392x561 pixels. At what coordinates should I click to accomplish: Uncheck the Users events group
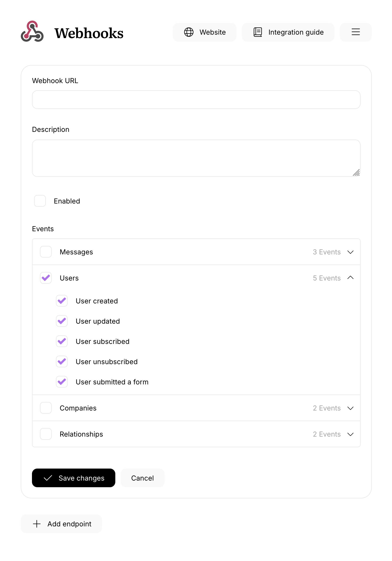click(x=46, y=278)
